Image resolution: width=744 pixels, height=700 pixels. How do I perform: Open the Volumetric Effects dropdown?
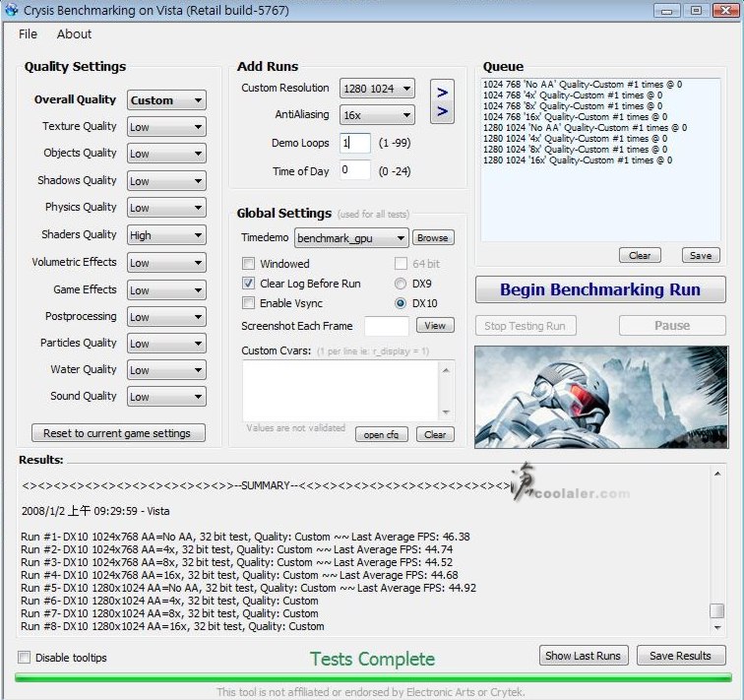pyautogui.click(x=166, y=263)
